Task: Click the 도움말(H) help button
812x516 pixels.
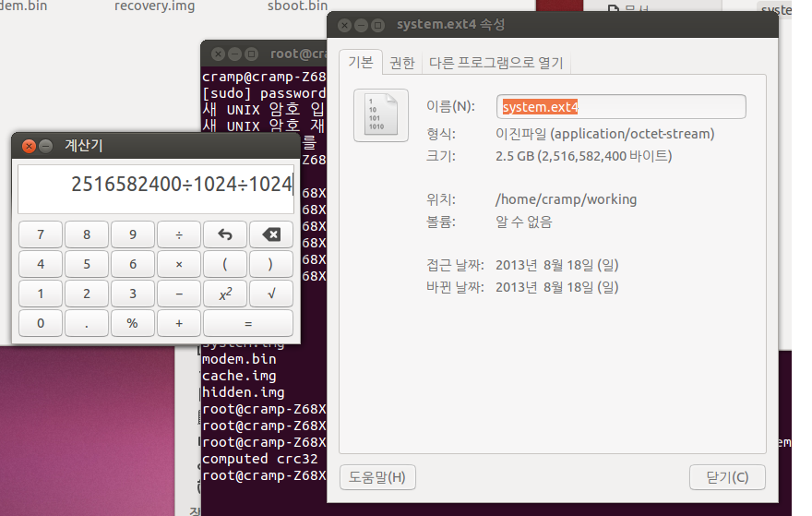Action: pos(377,477)
